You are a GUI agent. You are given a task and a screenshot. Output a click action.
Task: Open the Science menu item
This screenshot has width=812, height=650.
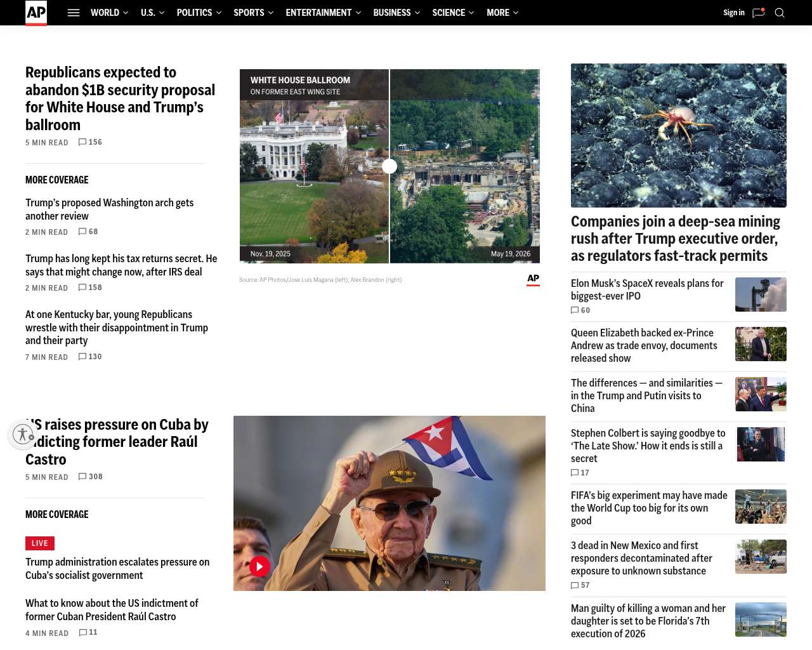(453, 13)
